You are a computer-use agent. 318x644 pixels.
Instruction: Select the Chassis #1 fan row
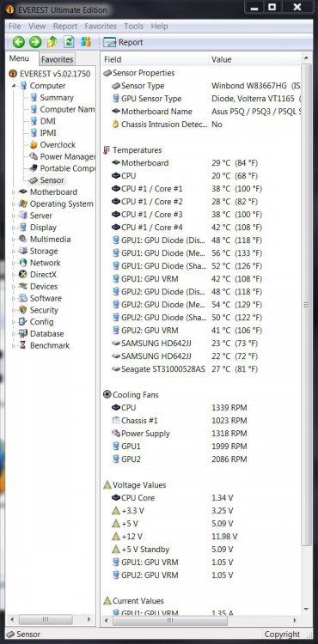pos(201,421)
